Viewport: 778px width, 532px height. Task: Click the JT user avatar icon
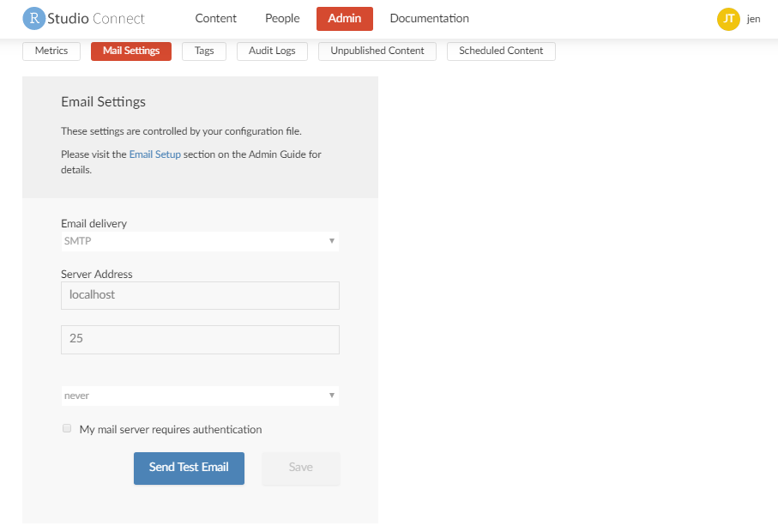[x=727, y=19]
